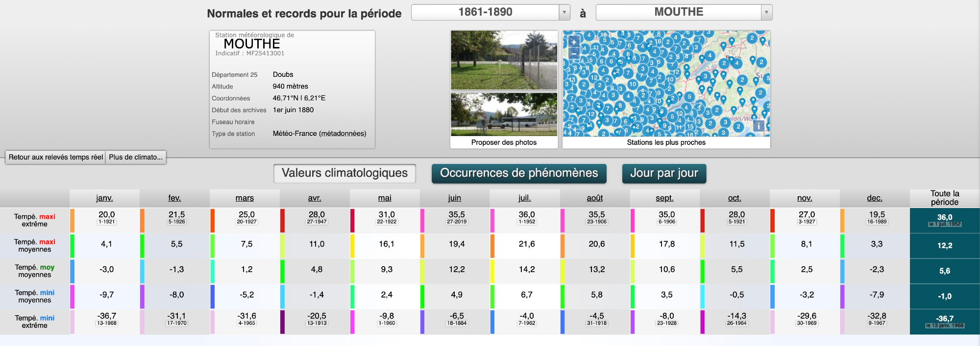Image resolution: width=980 pixels, height=346 pixels.
Task: Click Retour aux relevés temps réel
Action: coord(56,157)
